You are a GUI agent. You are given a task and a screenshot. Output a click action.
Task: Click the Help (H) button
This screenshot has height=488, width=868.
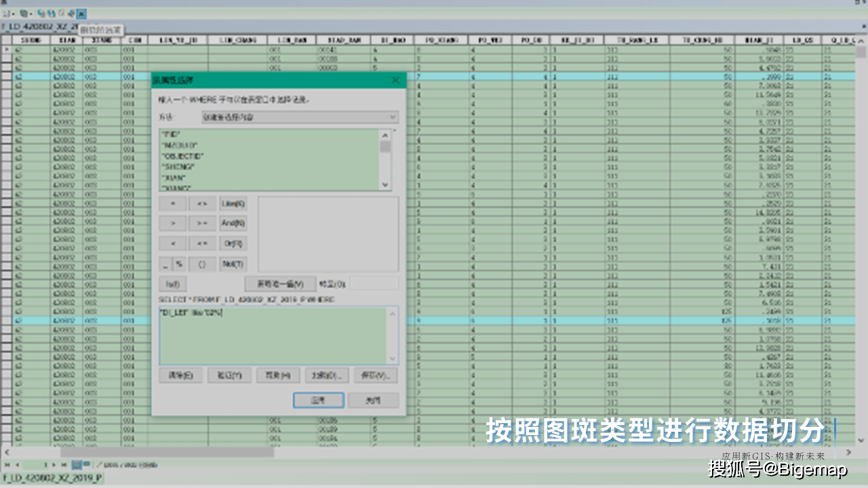tap(278, 375)
